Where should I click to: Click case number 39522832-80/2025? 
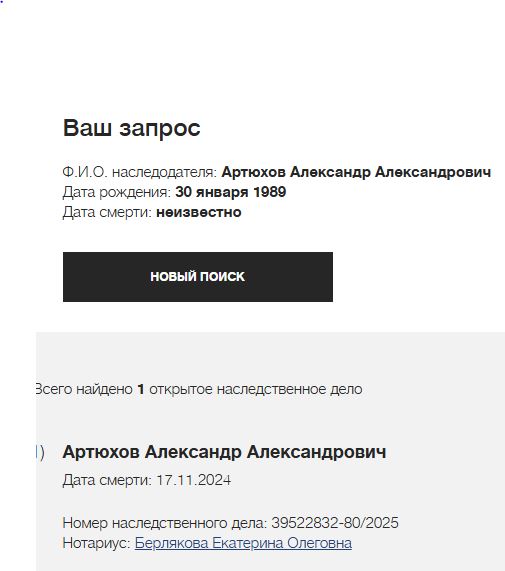pos(335,523)
